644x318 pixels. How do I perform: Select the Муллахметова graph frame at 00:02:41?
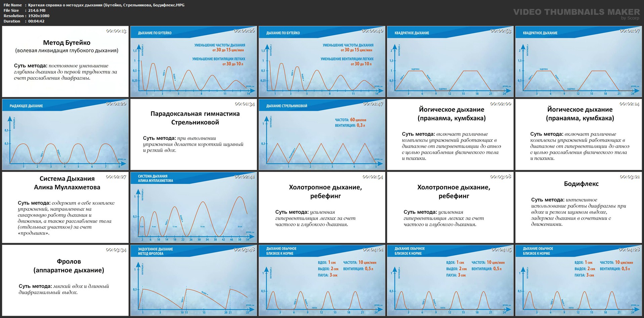194,207
